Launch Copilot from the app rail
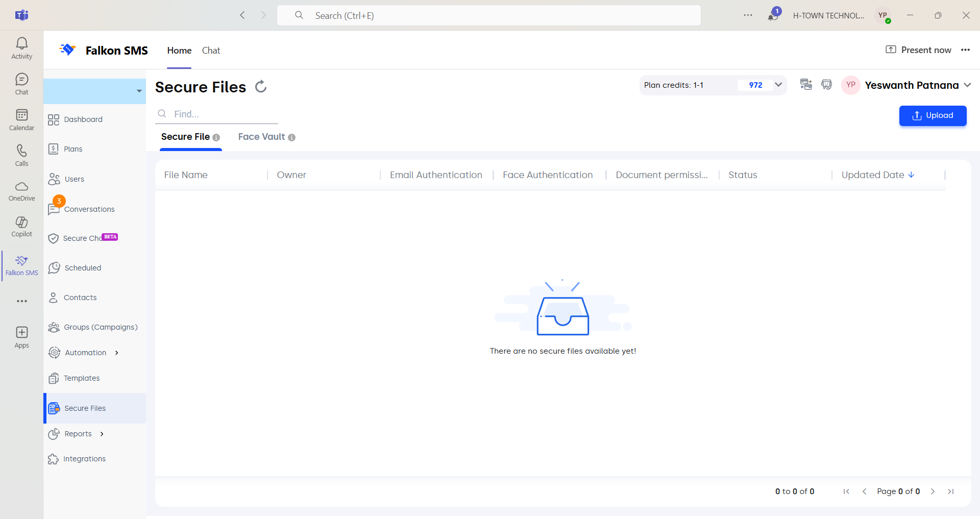The image size is (980, 519). 21,227
